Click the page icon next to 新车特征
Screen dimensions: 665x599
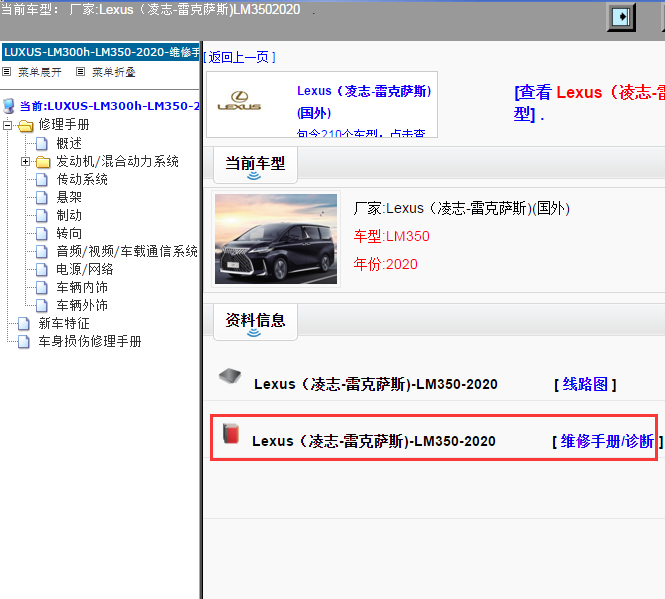[24, 324]
